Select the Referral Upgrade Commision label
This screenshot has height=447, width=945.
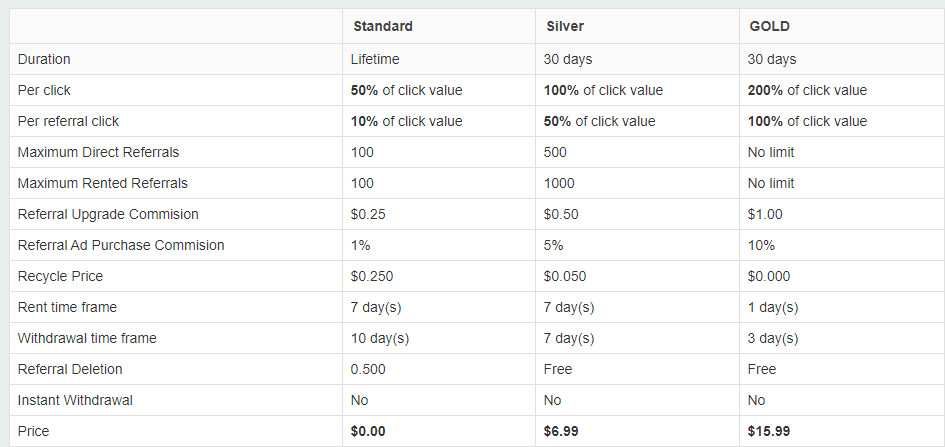108,214
